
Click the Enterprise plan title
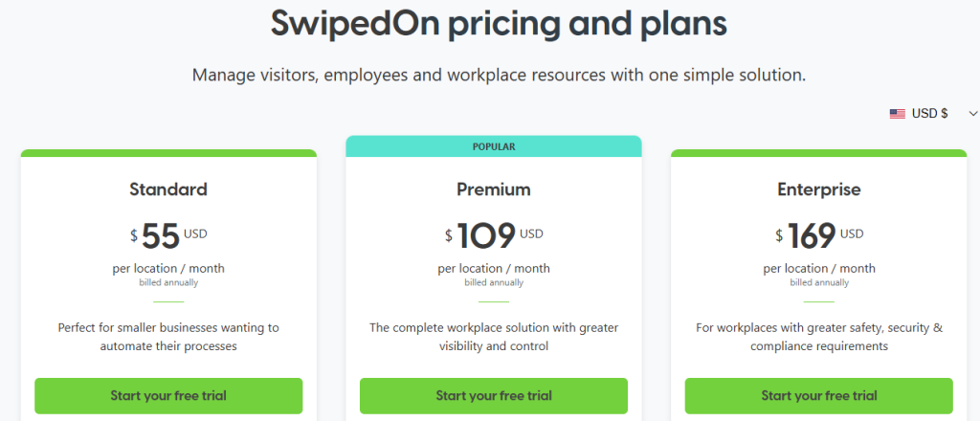819,189
